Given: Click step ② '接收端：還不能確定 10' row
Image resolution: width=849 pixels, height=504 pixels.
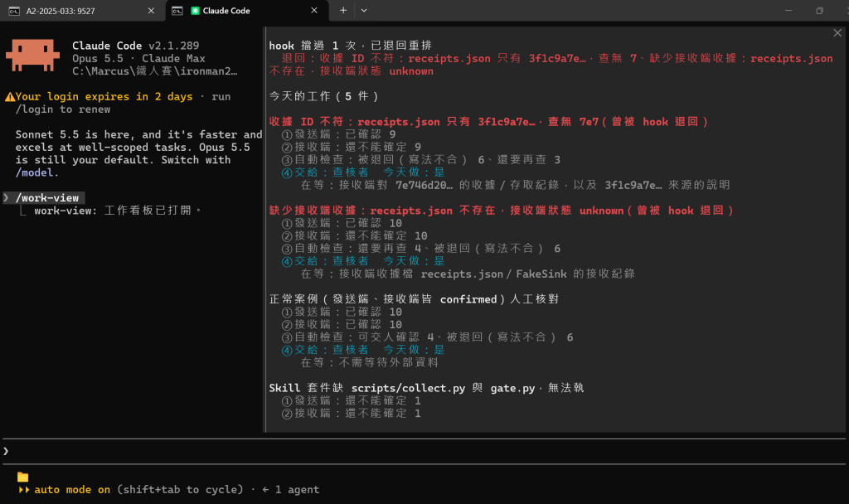Looking at the screenshot, I should [x=355, y=236].
